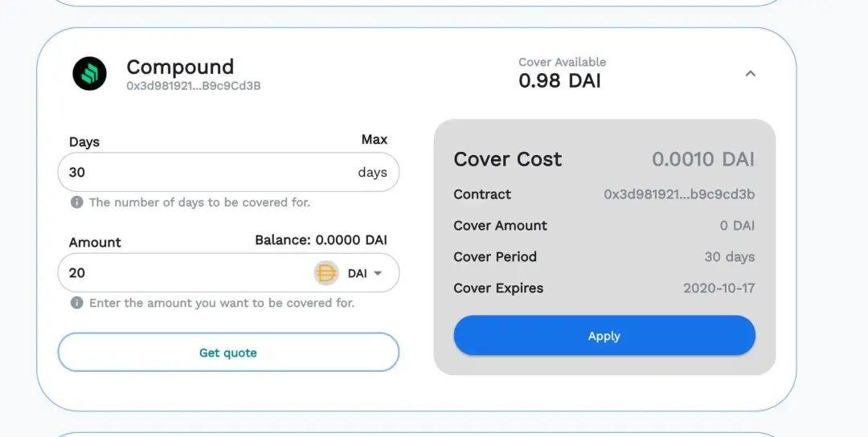The height and width of the screenshot is (437, 868).
Task: Click the Compound contract address under title
Action: tap(193, 86)
